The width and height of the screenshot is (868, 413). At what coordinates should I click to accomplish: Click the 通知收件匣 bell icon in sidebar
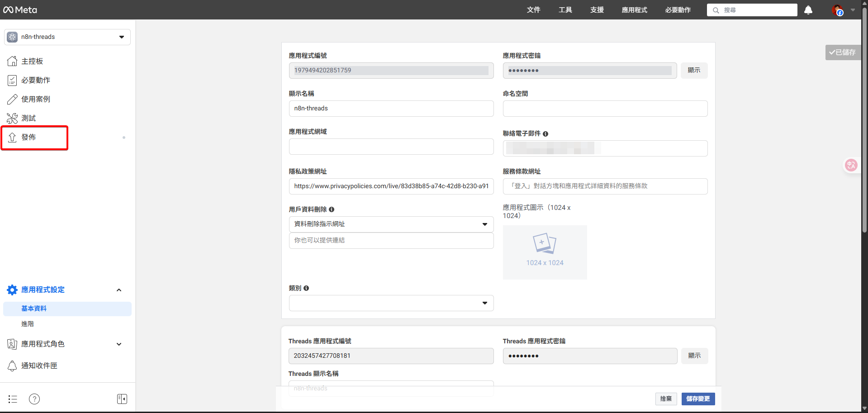click(13, 366)
